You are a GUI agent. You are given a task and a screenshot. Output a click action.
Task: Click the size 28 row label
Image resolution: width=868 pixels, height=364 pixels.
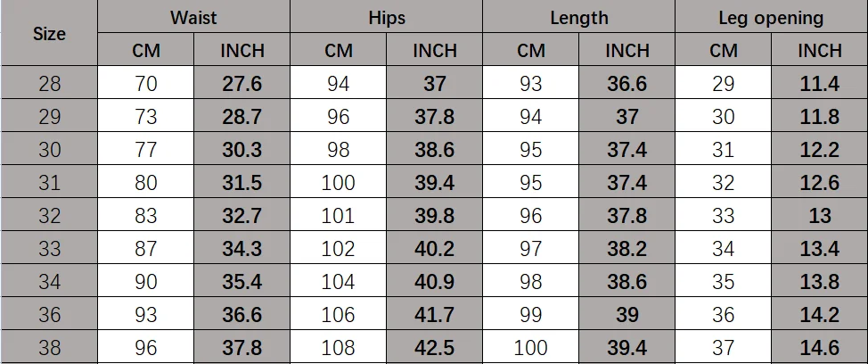49,83
